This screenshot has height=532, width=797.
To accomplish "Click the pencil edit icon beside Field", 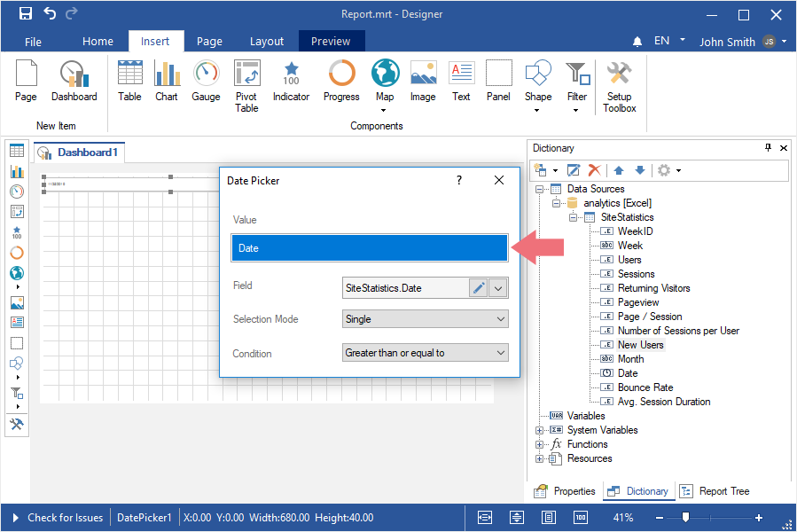I will pos(478,287).
